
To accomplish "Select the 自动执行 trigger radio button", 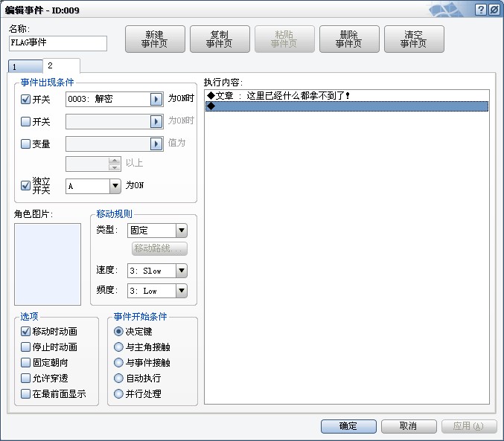I will (x=118, y=378).
